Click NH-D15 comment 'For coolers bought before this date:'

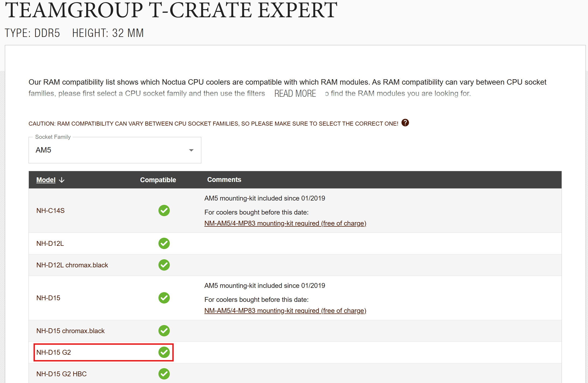256,300
